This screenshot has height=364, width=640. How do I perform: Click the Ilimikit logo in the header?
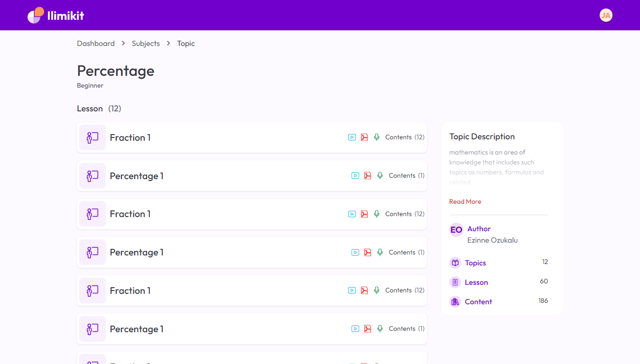(x=56, y=15)
